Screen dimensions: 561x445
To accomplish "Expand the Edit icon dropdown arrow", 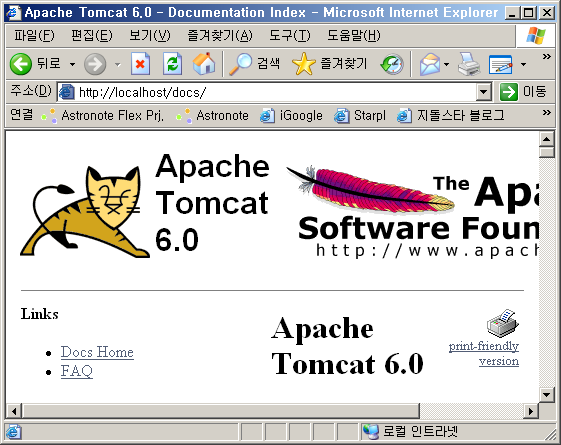I will pyautogui.click(x=523, y=64).
